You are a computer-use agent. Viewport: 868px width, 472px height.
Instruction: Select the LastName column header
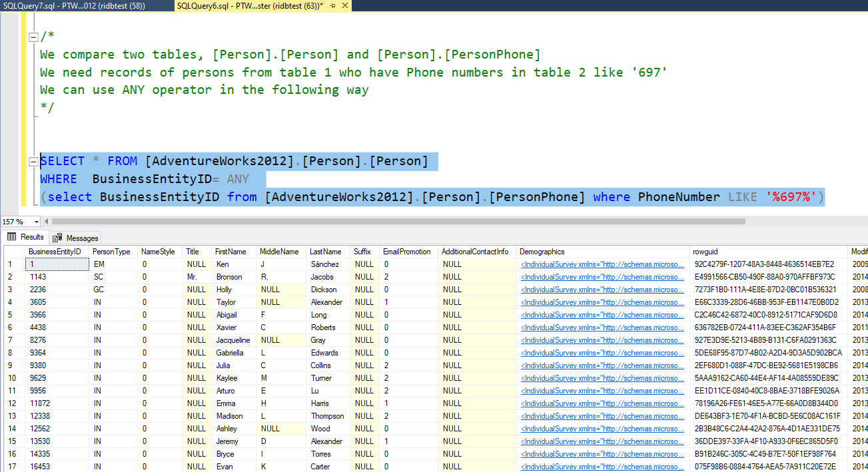tap(328, 252)
